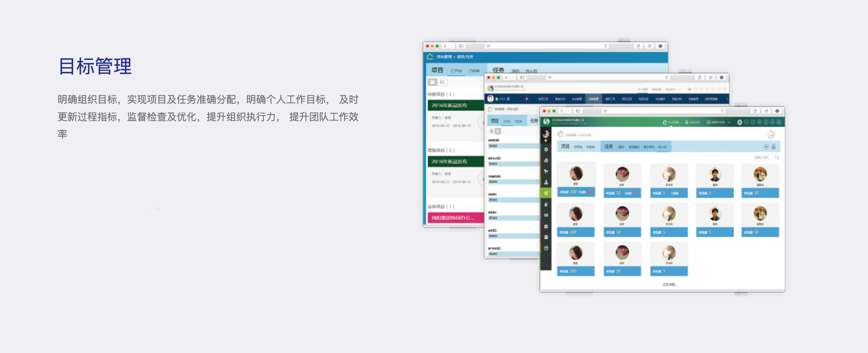
Task: Click the download icon beside the plus icon
Action: pos(773,147)
